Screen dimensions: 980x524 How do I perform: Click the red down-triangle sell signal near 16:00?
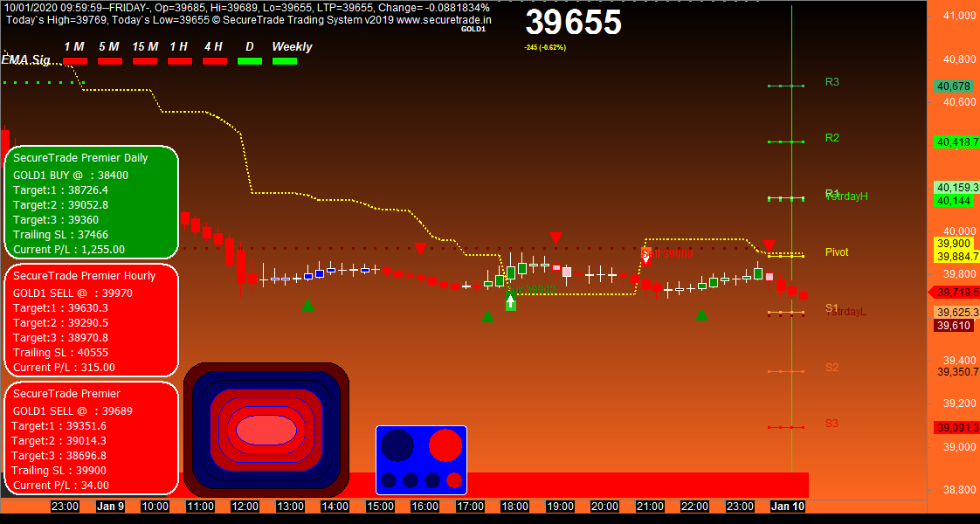point(421,249)
